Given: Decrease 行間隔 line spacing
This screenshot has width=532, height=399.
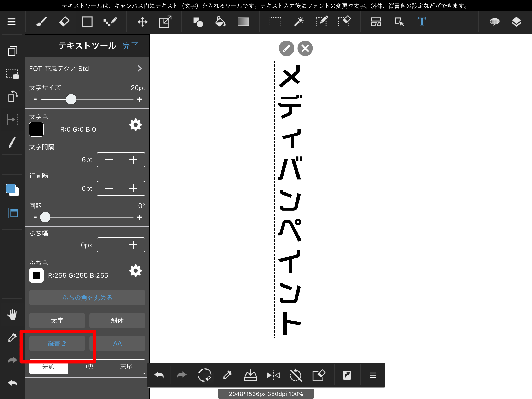Looking at the screenshot, I should point(109,188).
